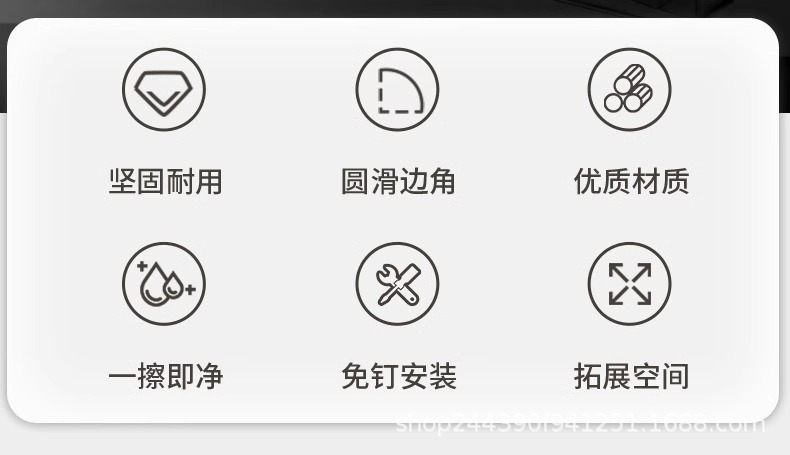Select the 一擦即净 caption
790x455 pixels.
[165, 376]
